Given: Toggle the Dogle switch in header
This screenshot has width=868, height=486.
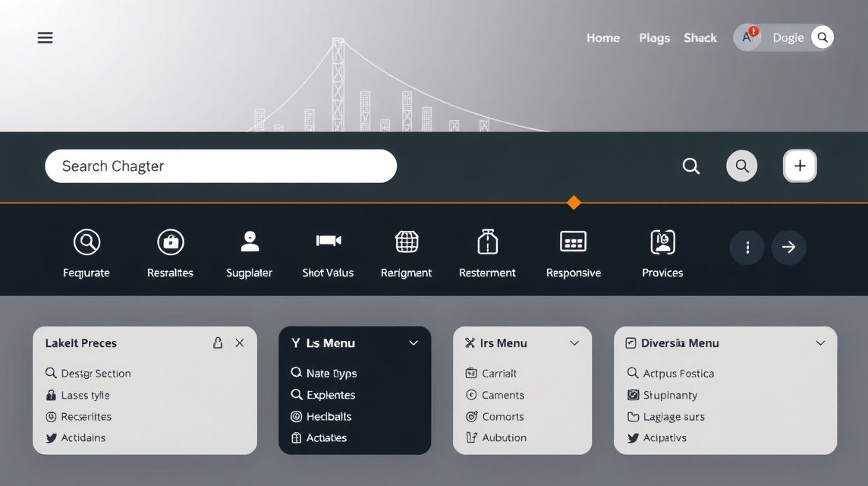Looking at the screenshot, I should (x=784, y=37).
